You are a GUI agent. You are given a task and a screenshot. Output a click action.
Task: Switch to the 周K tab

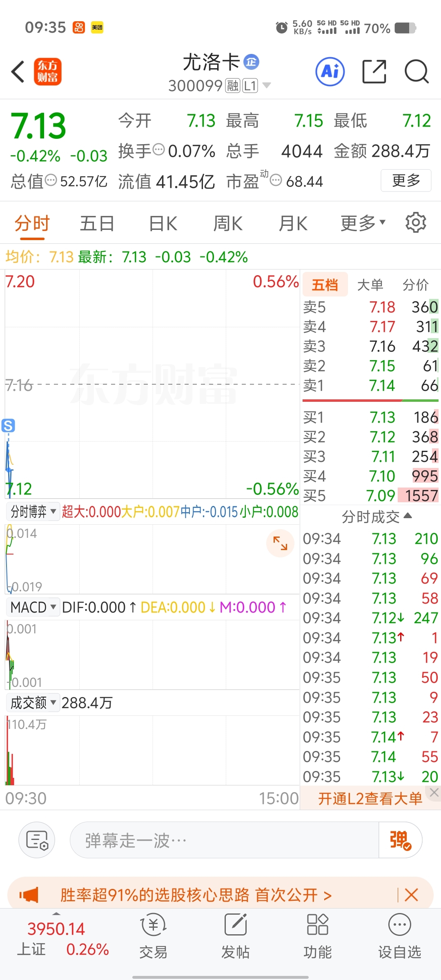click(228, 223)
